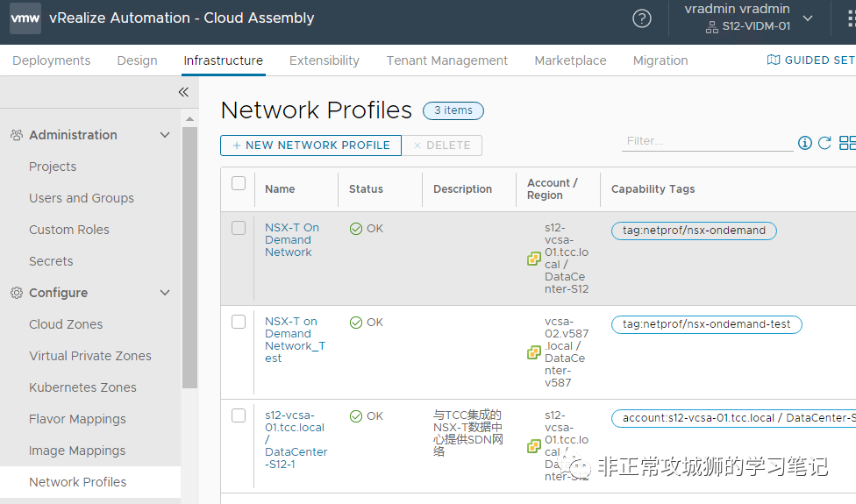Screen dimensions: 856x504
Task: Click the tag:netprof/nsx-ondemand-test capability tag
Action: (x=706, y=324)
